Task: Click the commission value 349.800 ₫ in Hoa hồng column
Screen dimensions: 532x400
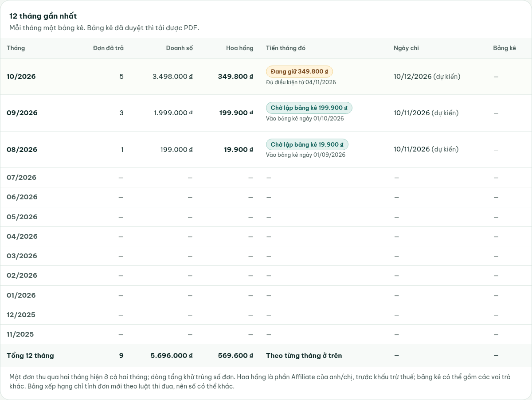Action: coord(235,77)
